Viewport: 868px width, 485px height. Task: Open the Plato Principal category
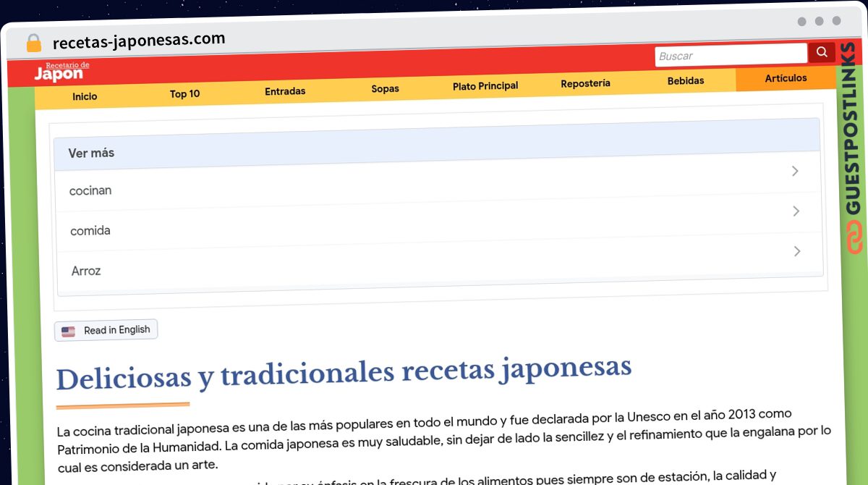click(485, 86)
